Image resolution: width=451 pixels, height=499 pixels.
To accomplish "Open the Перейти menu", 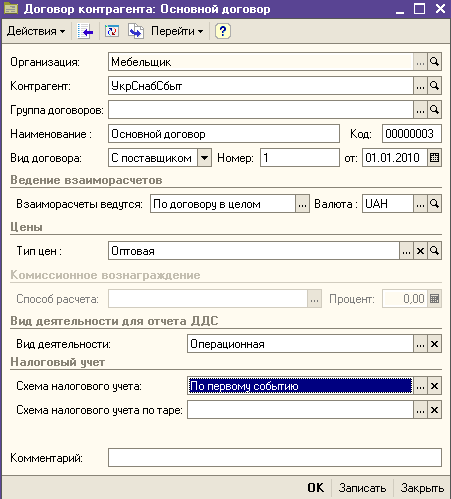I will point(177,31).
